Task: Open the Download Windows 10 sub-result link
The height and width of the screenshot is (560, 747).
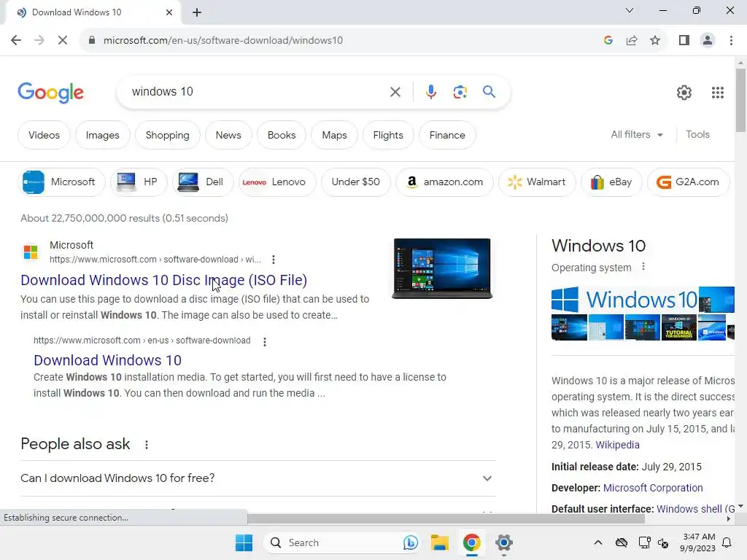Action: click(108, 360)
